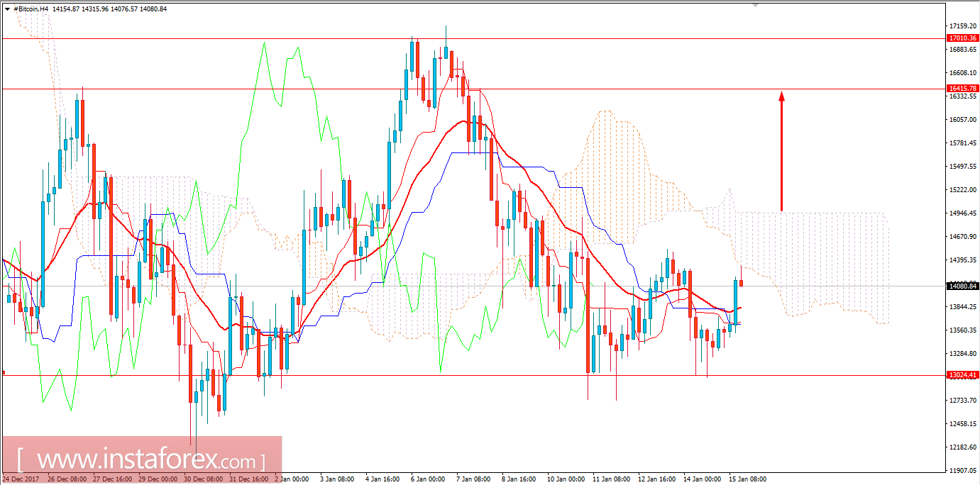The height and width of the screenshot is (485, 980).
Task: Click the 13560.35 price axis label
Action: point(964,330)
